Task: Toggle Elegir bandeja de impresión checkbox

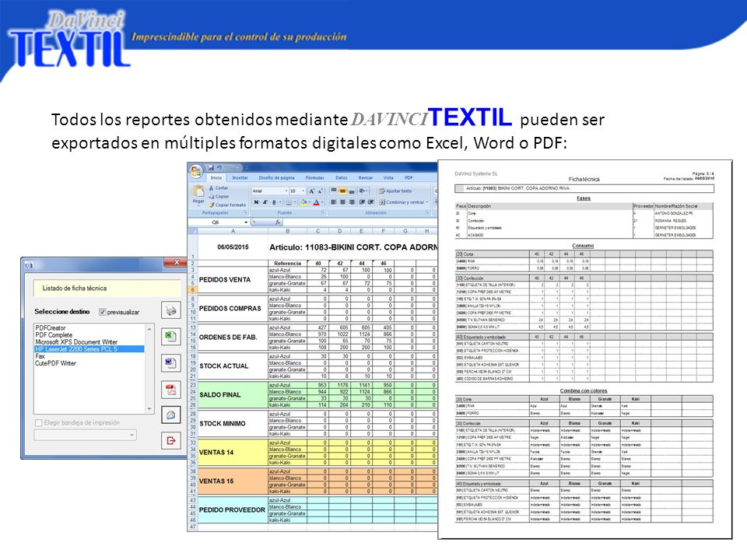Action: (x=39, y=423)
